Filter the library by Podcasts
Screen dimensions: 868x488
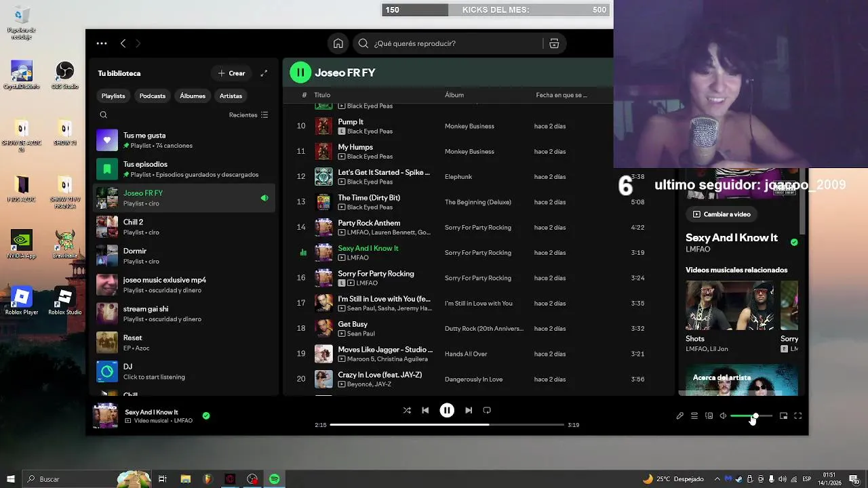coord(153,96)
